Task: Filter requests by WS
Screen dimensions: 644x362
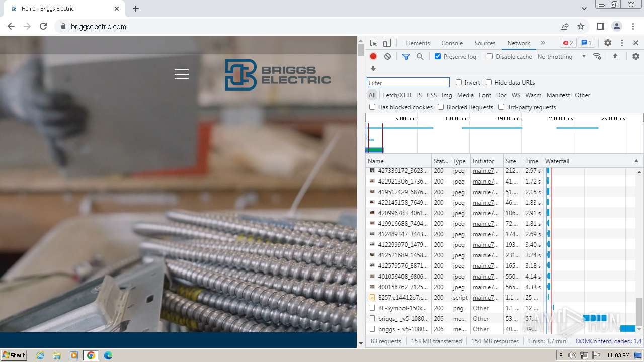Action: coord(516,95)
